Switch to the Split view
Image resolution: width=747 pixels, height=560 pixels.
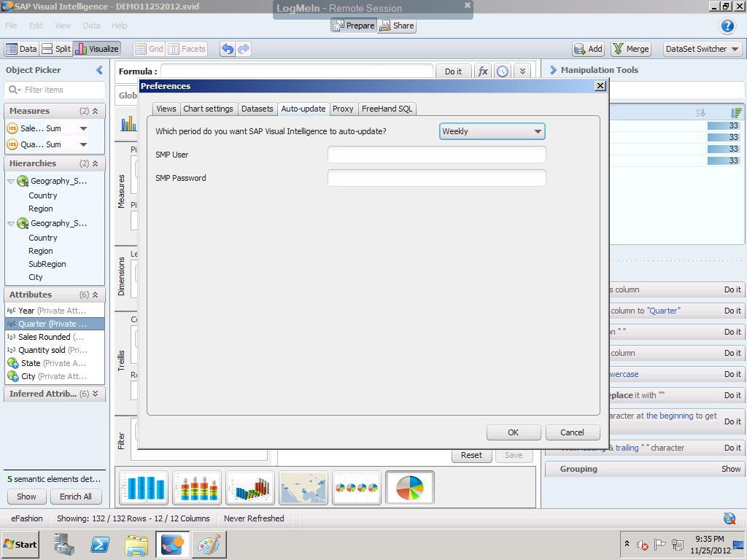(56, 49)
